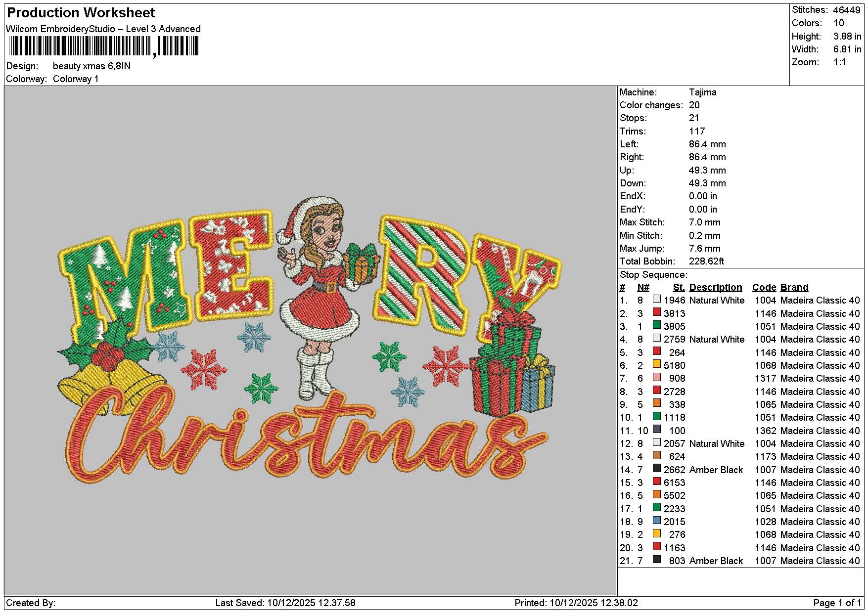
Task: Click the "EndY:" label
Action: point(633,210)
